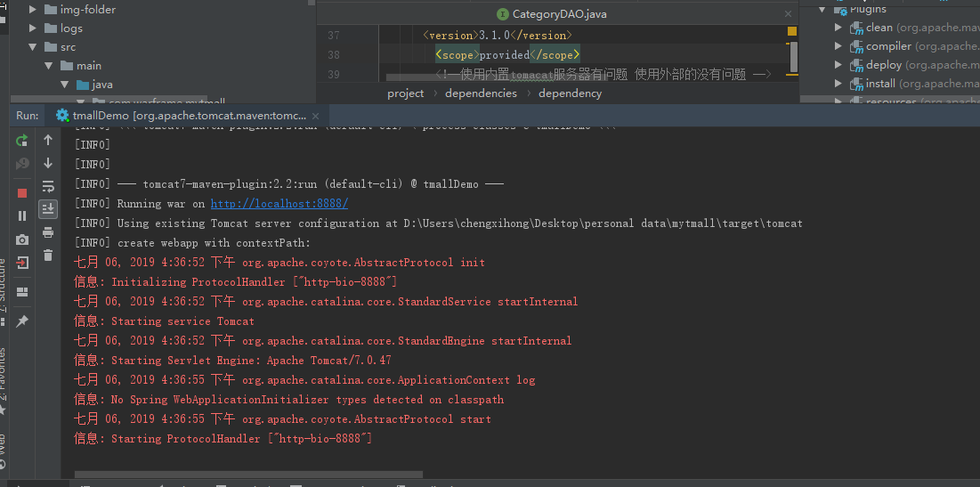Expand the clean Maven plugin
980x487 pixels.
[x=838, y=28]
